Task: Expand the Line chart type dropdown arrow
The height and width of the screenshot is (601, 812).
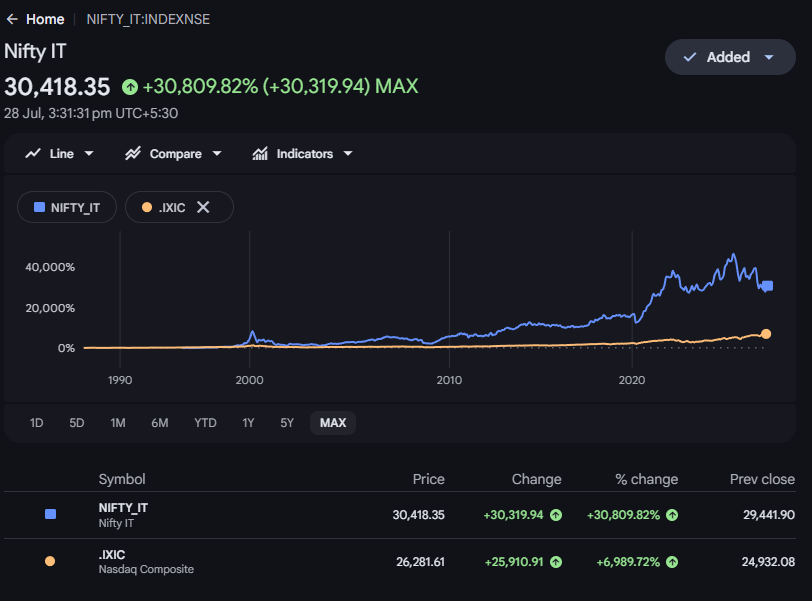Action: pyautogui.click(x=89, y=154)
